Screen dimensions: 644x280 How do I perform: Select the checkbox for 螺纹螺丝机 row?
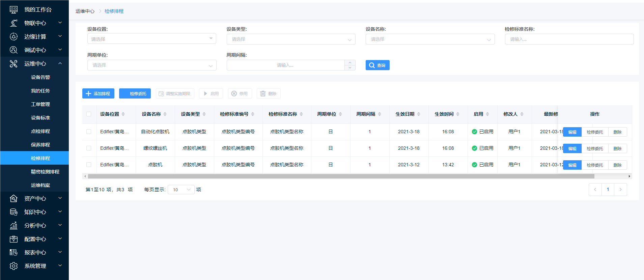pos(89,148)
